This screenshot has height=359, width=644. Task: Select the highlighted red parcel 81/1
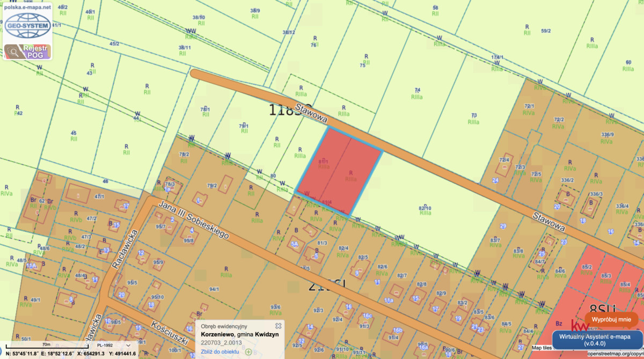[324, 161]
